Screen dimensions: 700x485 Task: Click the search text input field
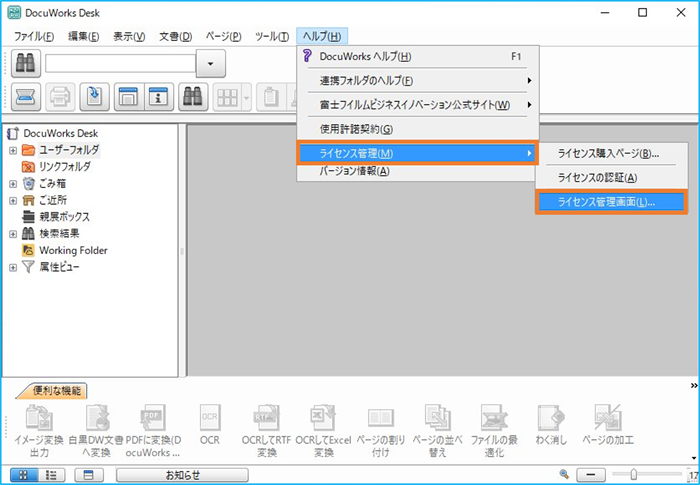(x=121, y=63)
